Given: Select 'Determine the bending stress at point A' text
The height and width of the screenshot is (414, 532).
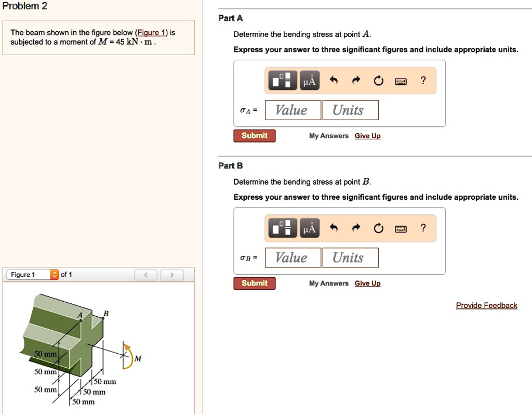Looking at the screenshot, I should click(302, 34).
